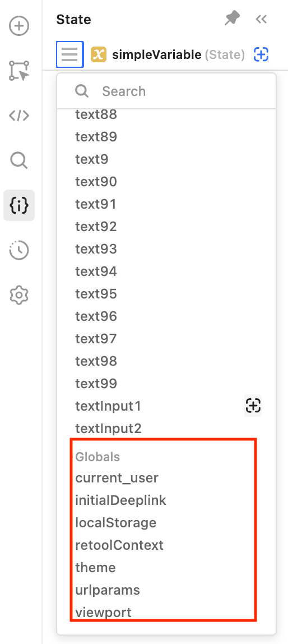The image size is (288, 644).
Task: Open the History clock sidebar icon
Action: click(x=19, y=250)
